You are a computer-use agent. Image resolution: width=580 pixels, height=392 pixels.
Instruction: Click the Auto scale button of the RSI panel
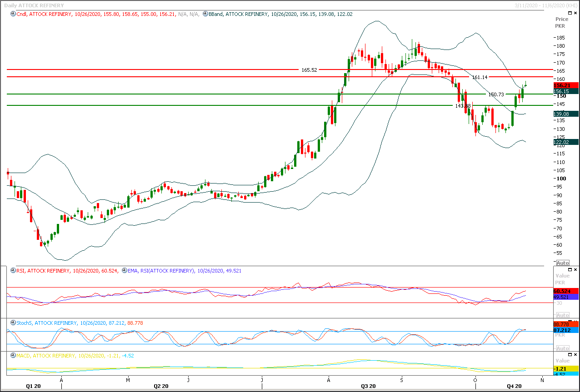[563, 315]
